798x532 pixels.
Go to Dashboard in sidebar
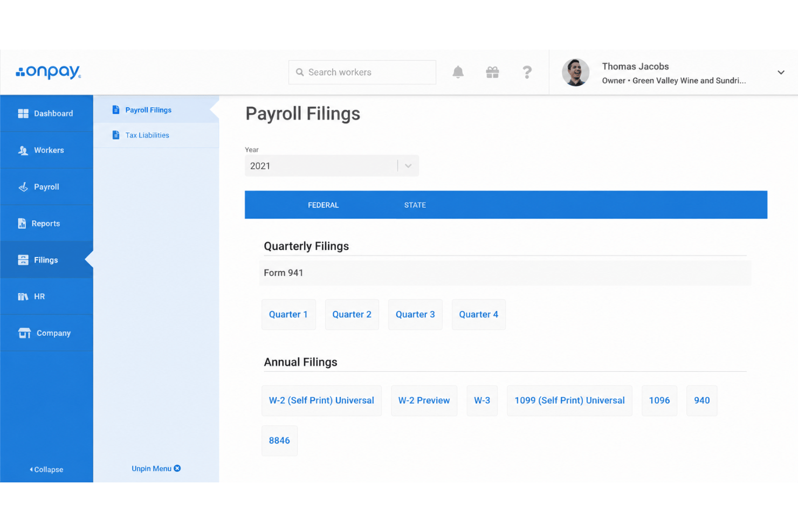[x=46, y=113]
